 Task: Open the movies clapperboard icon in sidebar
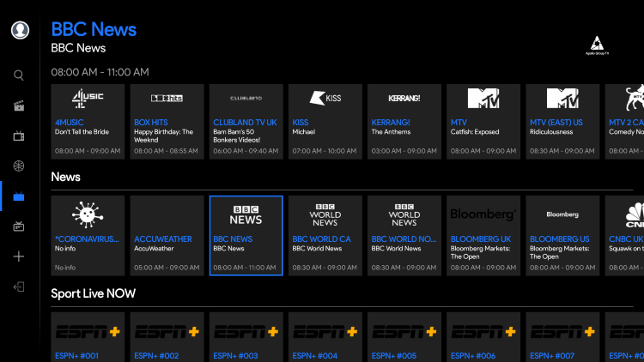click(x=19, y=106)
